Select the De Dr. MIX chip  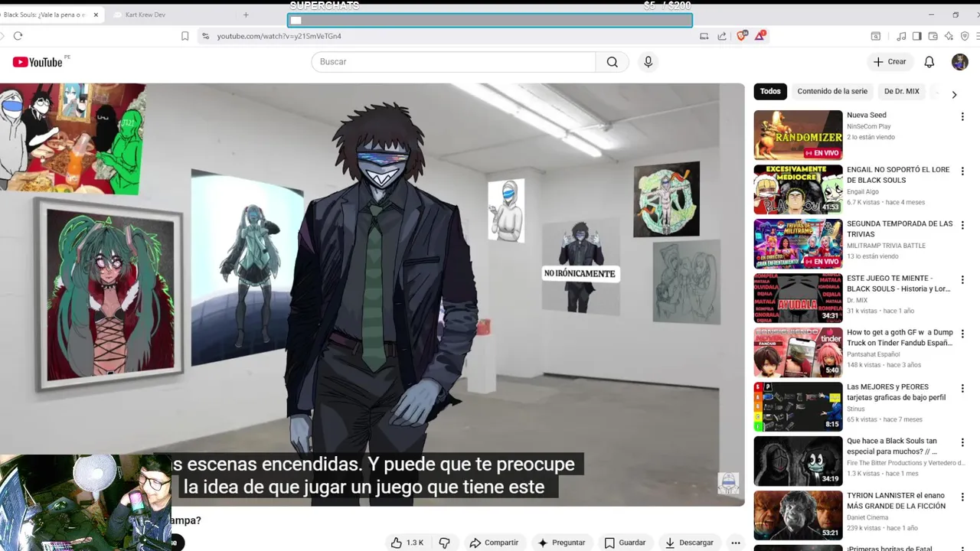(902, 91)
